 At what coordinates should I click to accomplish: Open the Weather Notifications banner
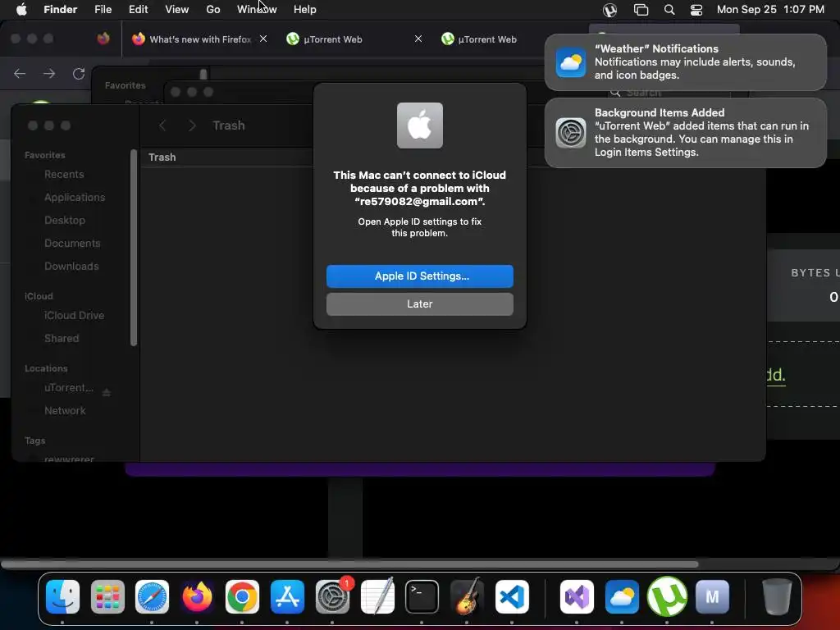tap(685, 62)
